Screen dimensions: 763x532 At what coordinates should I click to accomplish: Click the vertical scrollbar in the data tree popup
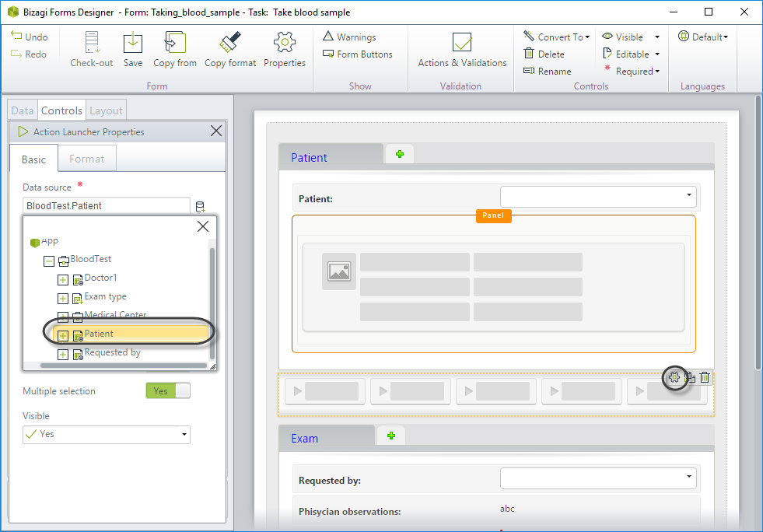(212, 304)
